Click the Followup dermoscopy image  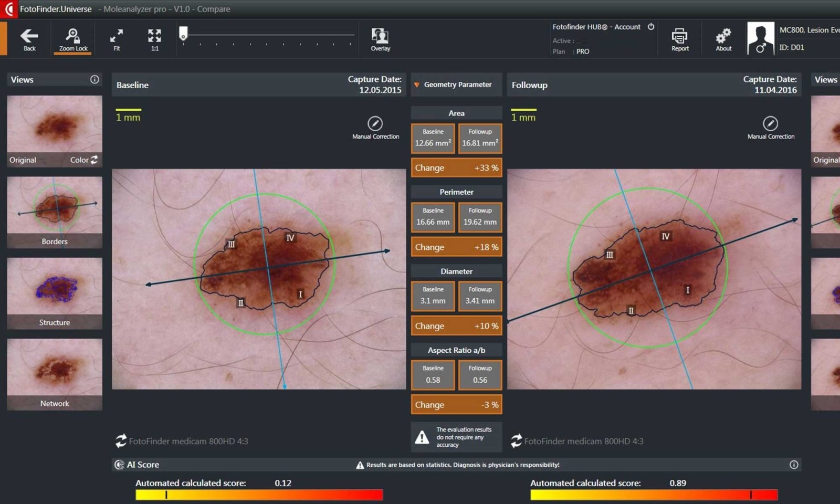(654, 279)
